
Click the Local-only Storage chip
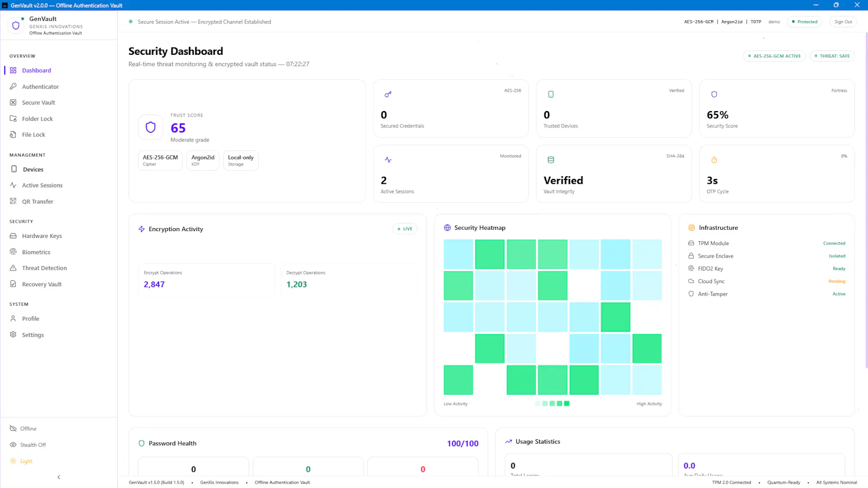pyautogui.click(x=241, y=160)
